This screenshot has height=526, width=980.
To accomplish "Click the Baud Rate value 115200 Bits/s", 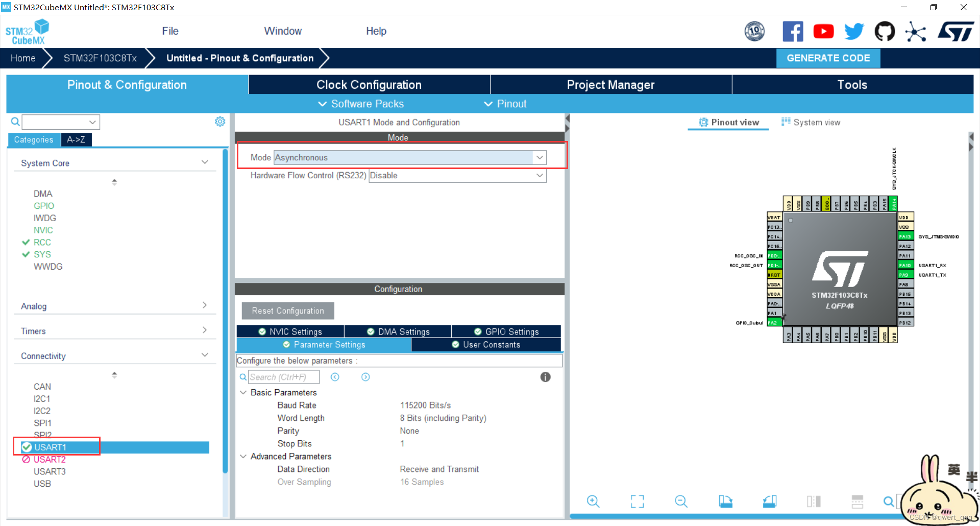I will [x=425, y=405].
